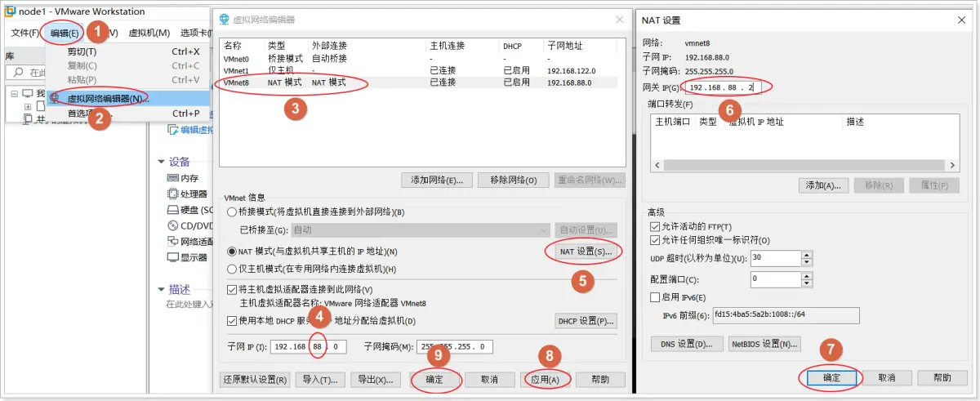980x401 pixels.
Task: Collapse the top library tree node
Action: pos(16,93)
